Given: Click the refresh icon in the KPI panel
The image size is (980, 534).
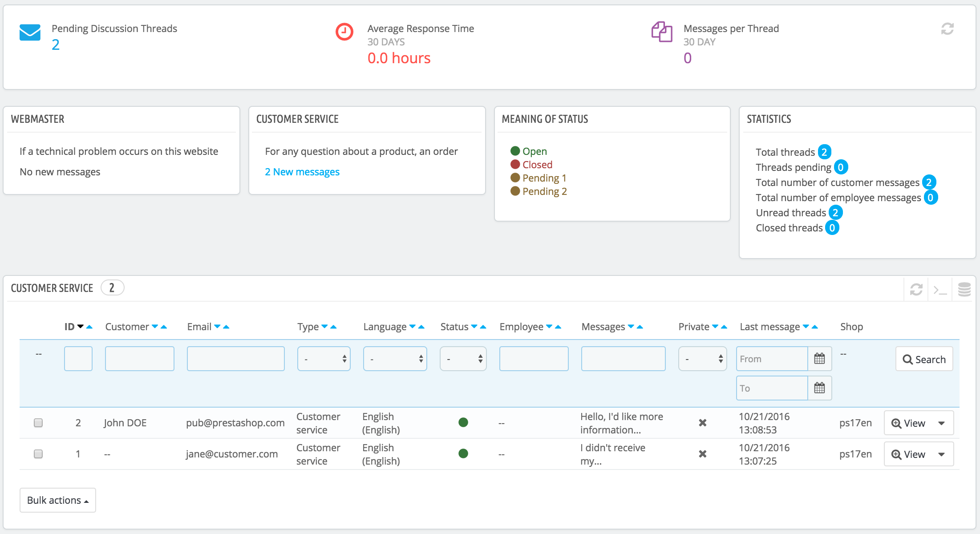Looking at the screenshot, I should pos(947,29).
